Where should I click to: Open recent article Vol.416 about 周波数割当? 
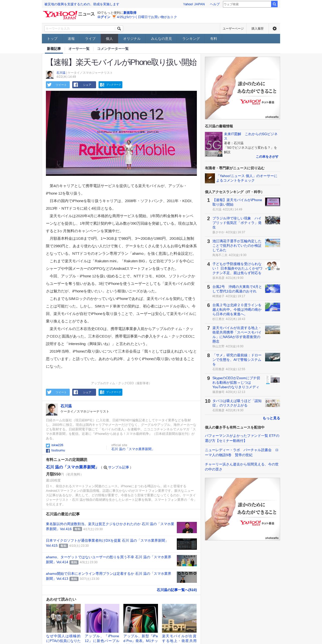coord(110,526)
